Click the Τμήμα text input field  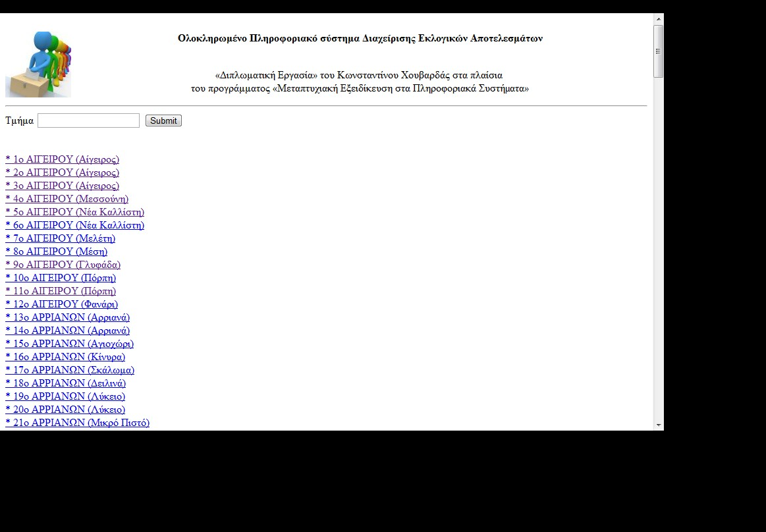click(88, 120)
